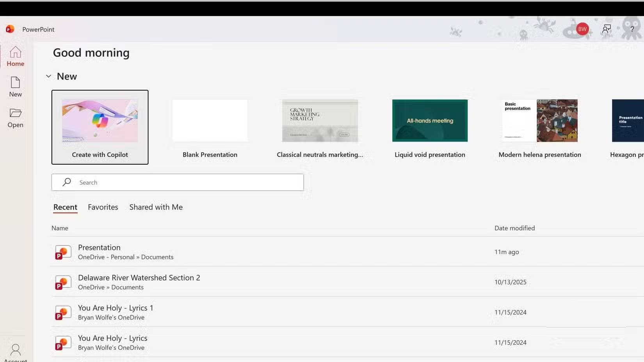The width and height of the screenshot is (644, 362).
Task: Open the file named Presentation
Action: click(x=99, y=247)
